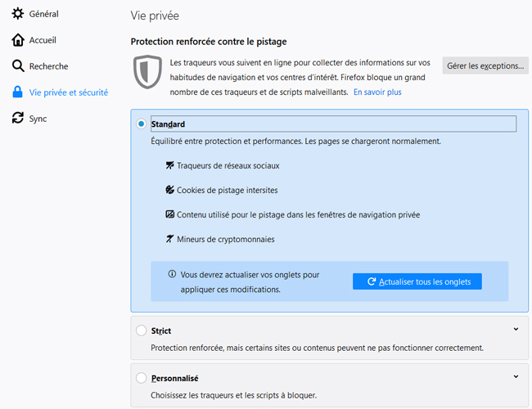The height and width of the screenshot is (409, 532).
Task: Choose the Personnalisé radio option
Action: (x=142, y=379)
